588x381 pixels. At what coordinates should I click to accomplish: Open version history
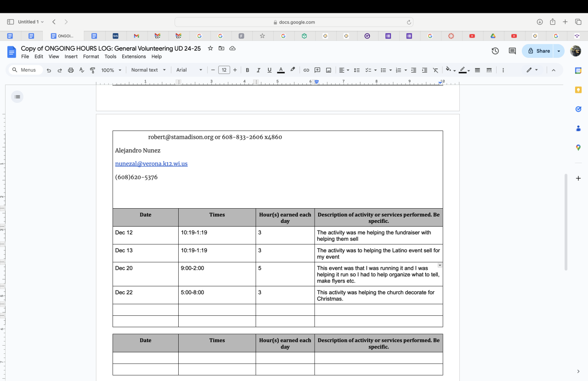(495, 51)
